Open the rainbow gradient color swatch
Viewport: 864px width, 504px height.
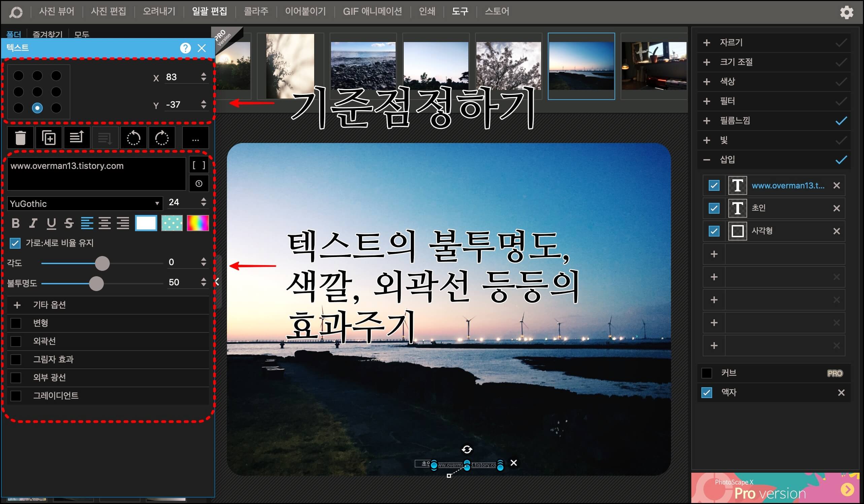click(198, 223)
